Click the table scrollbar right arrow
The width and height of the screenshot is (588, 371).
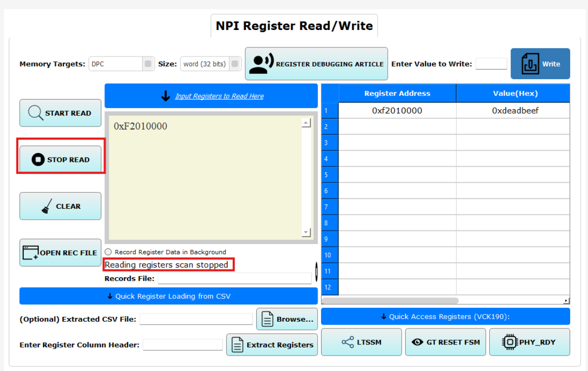(x=566, y=301)
